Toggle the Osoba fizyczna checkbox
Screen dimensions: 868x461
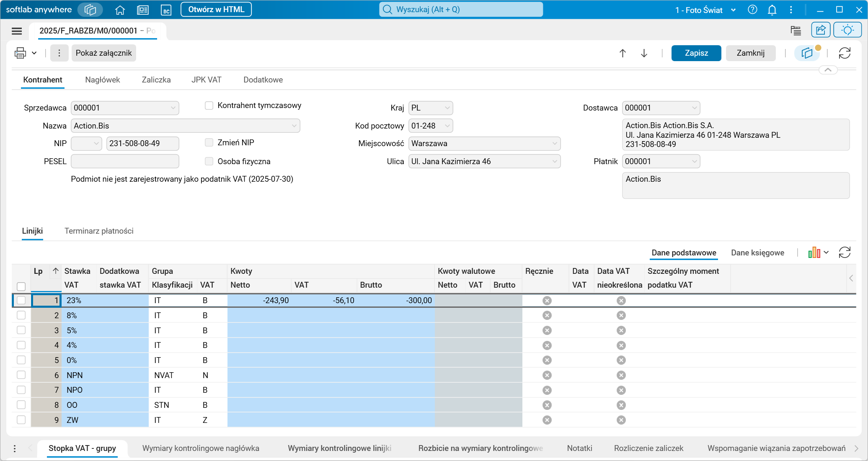tap(209, 161)
